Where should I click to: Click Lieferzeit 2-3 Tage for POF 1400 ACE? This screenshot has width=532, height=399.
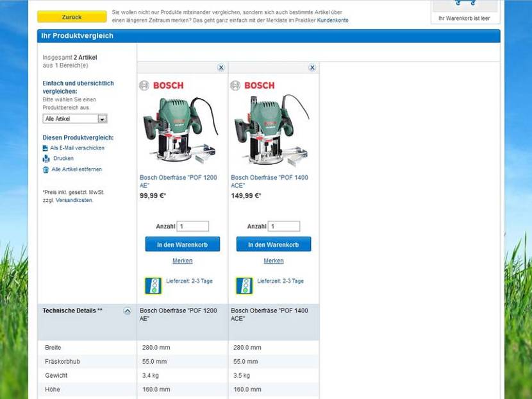click(281, 281)
